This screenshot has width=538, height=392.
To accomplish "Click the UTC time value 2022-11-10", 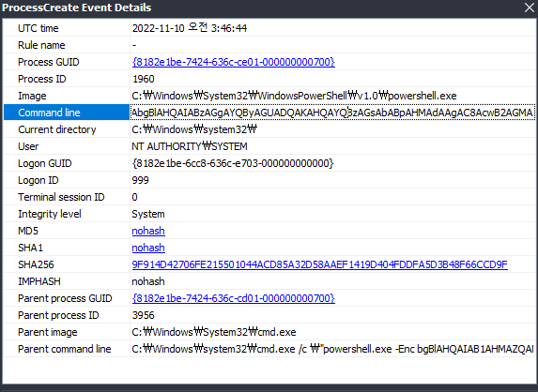I will (190, 28).
